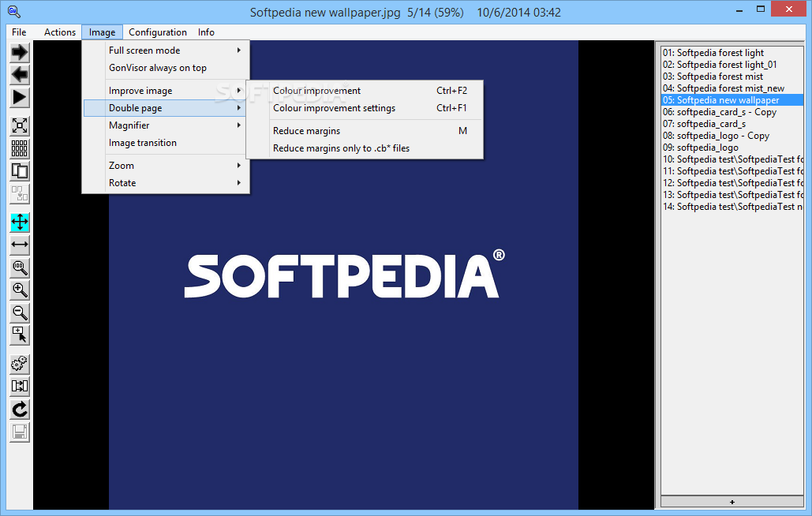812x516 pixels.
Task: Activate the selection cursor zoom icon
Action: coord(20,335)
